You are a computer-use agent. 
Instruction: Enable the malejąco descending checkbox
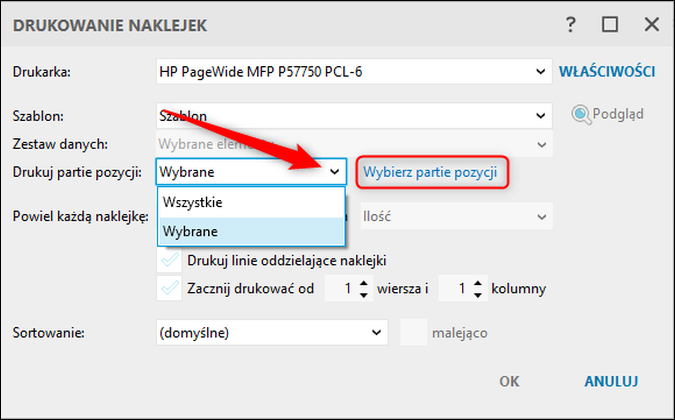(x=413, y=333)
